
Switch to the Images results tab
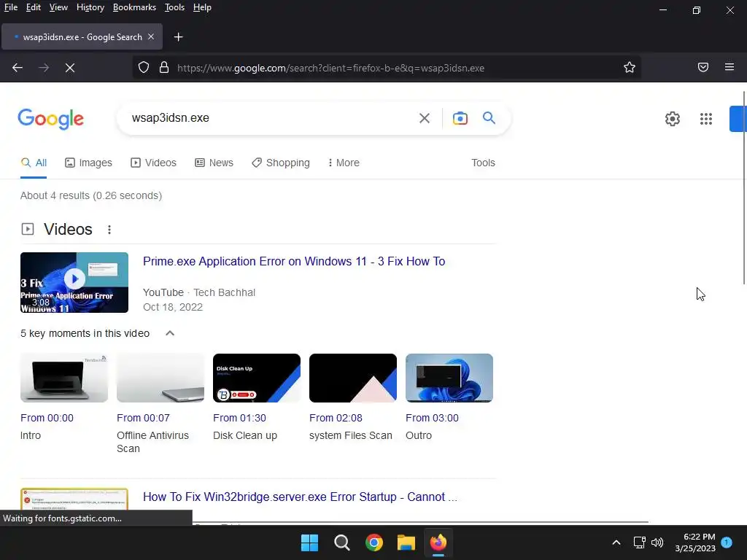click(x=88, y=163)
